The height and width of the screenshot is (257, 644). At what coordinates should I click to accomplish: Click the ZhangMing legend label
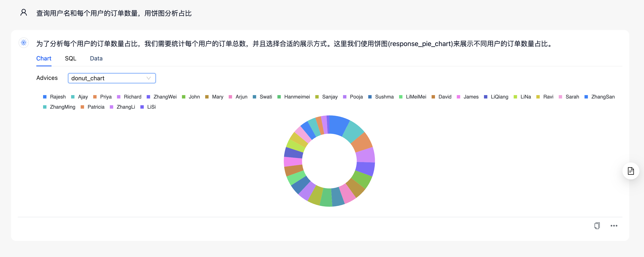point(62,107)
